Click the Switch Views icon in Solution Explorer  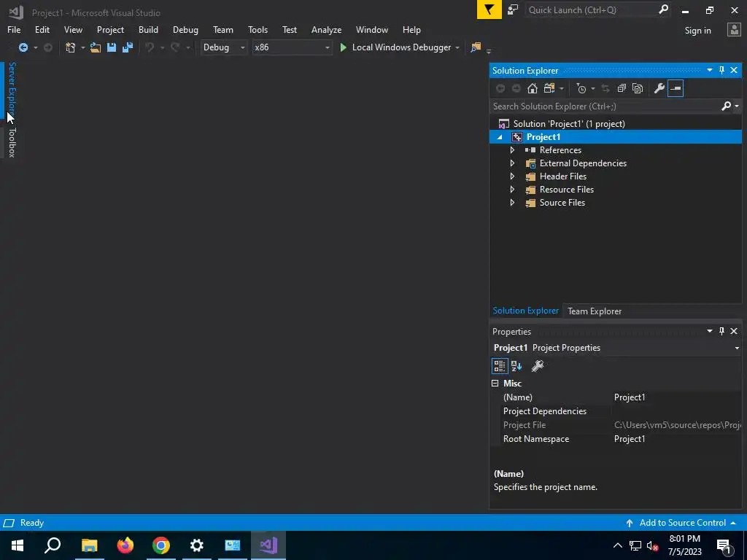tap(549, 88)
